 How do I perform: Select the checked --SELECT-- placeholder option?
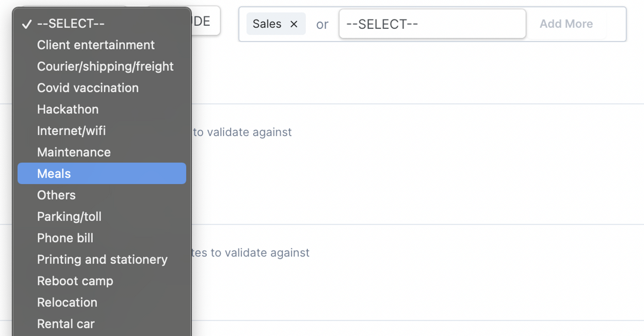click(102, 23)
